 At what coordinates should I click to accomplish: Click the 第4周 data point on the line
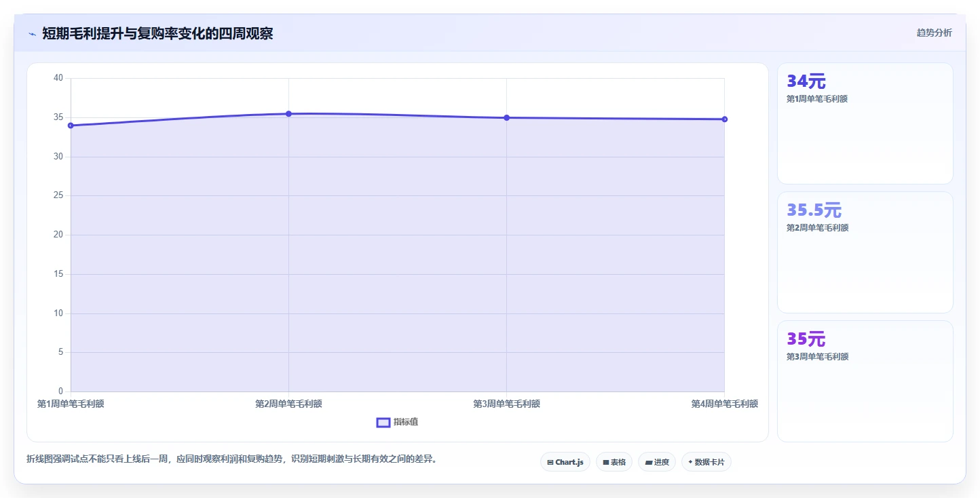724,119
